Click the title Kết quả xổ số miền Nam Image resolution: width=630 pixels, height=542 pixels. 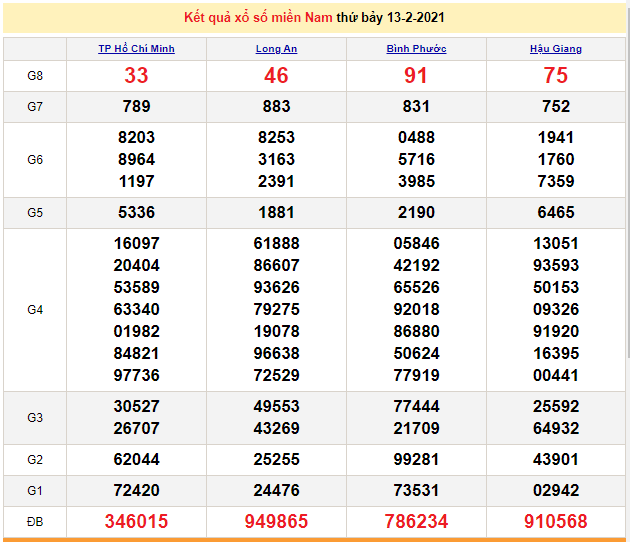(259, 18)
